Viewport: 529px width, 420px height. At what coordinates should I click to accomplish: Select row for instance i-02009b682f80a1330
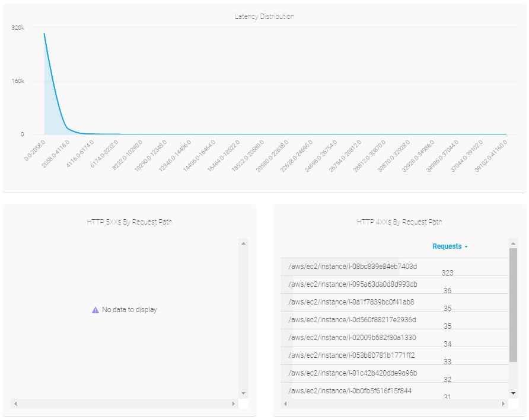tap(352, 338)
